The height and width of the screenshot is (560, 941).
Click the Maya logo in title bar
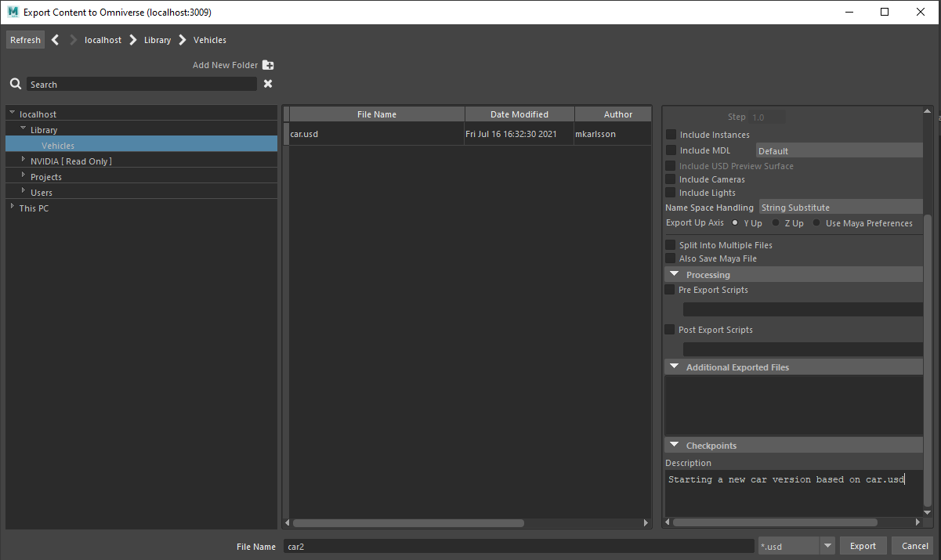(x=13, y=12)
